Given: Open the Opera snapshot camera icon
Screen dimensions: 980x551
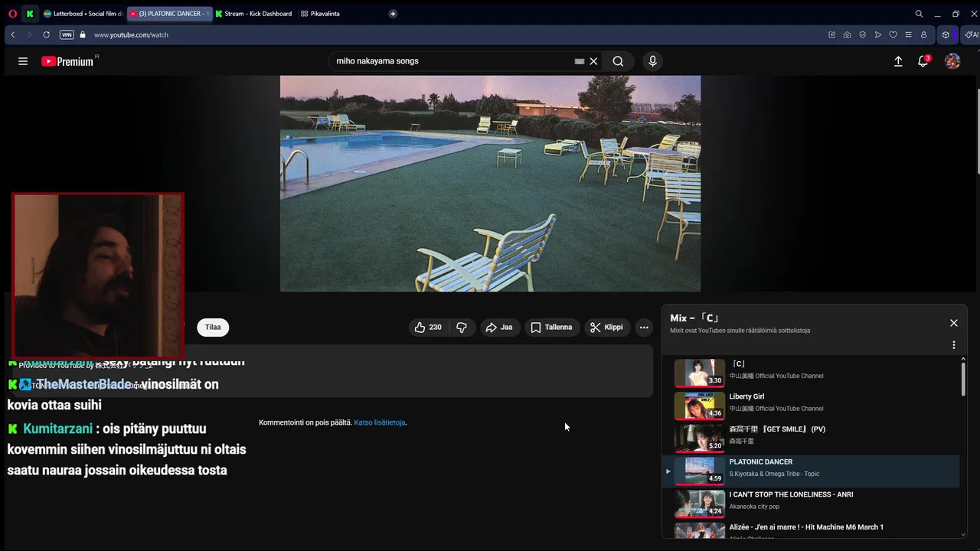Looking at the screenshot, I should click(847, 34).
